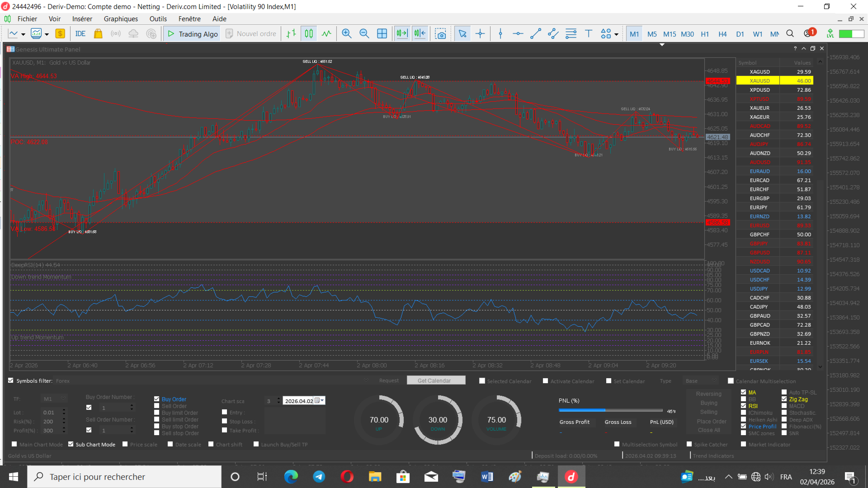Click the screenshot camera icon
The image size is (868, 488).
click(x=440, y=34)
